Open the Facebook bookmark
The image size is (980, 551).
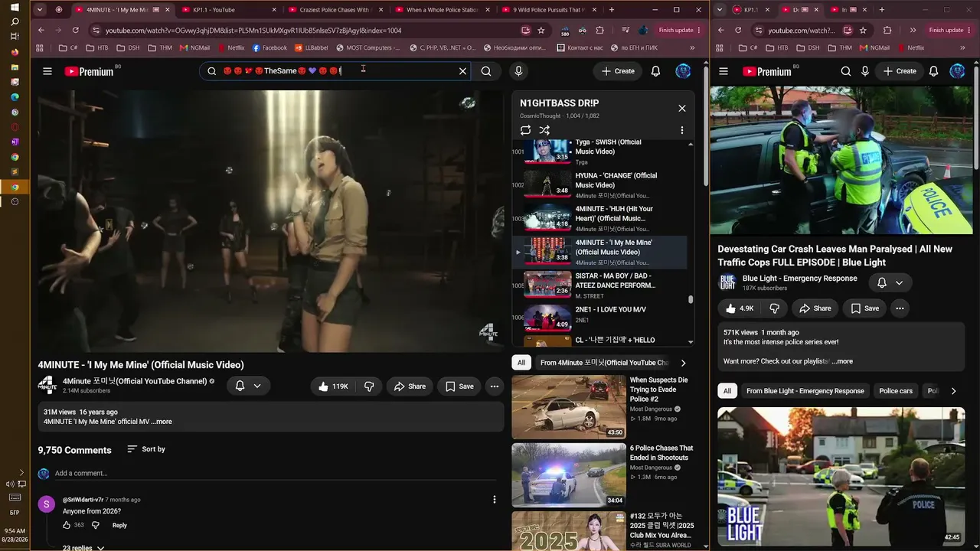(x=269, y=47)
